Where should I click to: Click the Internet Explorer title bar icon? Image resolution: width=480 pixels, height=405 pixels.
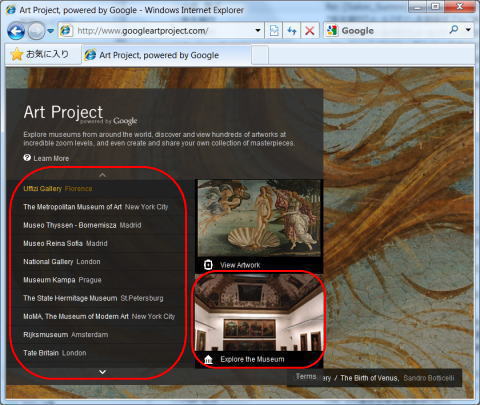click(11, 10)
